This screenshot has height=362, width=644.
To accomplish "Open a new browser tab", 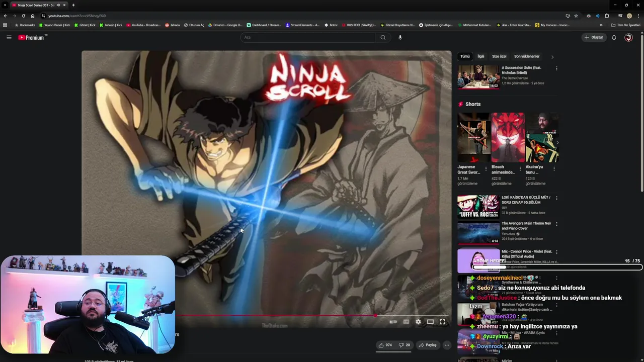I will click(x=73, y=5).
